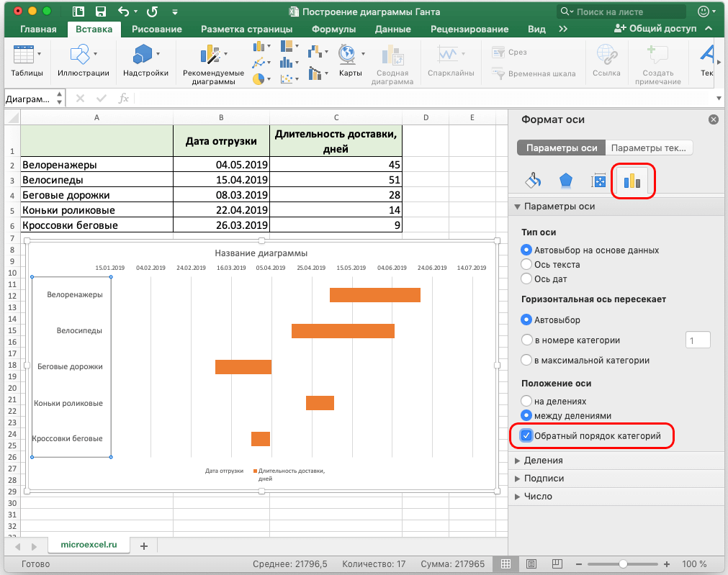Open Fill & Line tab in Формат оси
728x575 pixels.
(533, 181)
